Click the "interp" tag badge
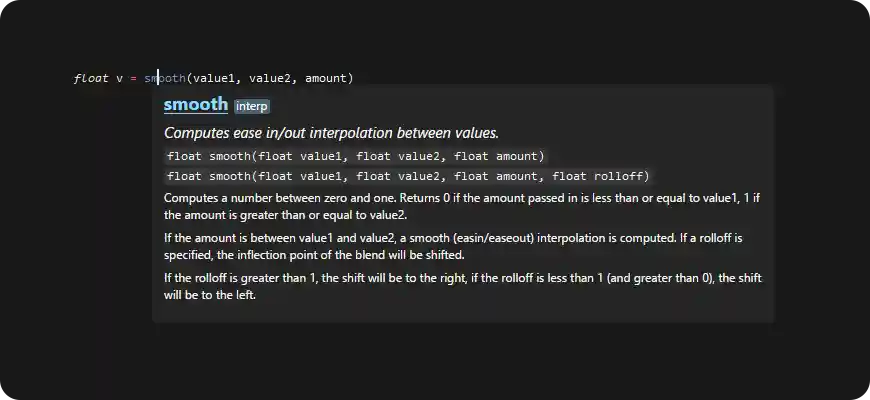870x400 pixels. [x=252, y=106]
